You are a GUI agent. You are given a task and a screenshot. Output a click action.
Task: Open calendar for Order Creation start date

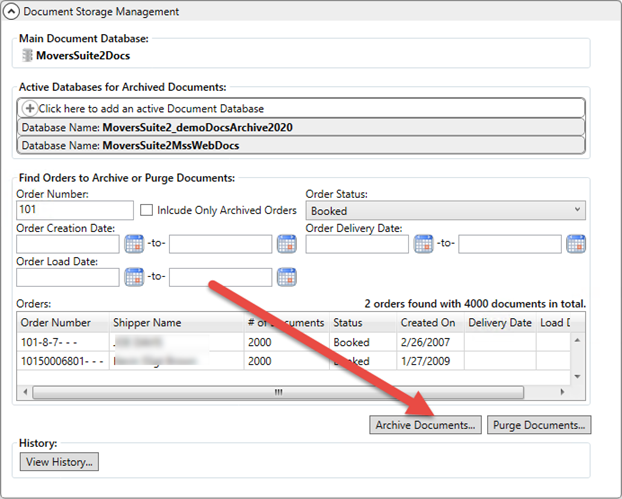pos(134,244)
